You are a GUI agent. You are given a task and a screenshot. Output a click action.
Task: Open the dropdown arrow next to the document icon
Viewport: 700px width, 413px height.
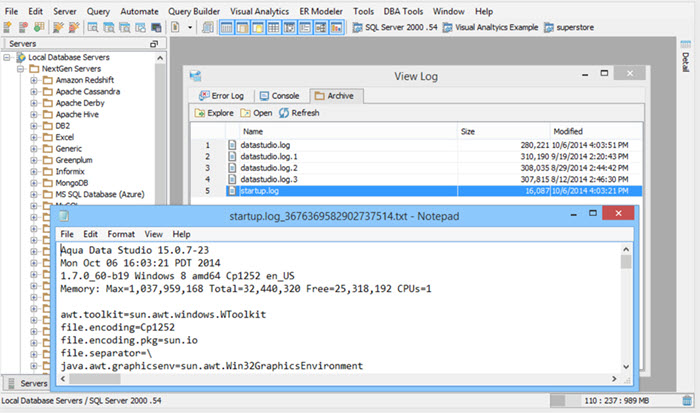[x=190, y=28]
